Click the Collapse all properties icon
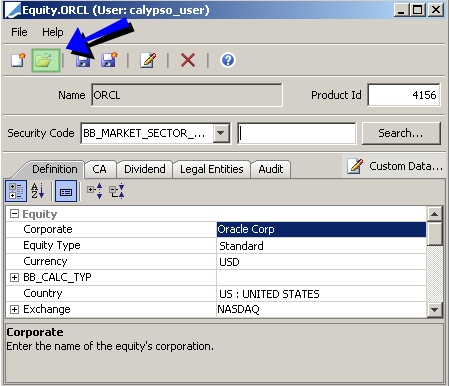This screenshot has height=386, width=449. [x=117, y=191]
